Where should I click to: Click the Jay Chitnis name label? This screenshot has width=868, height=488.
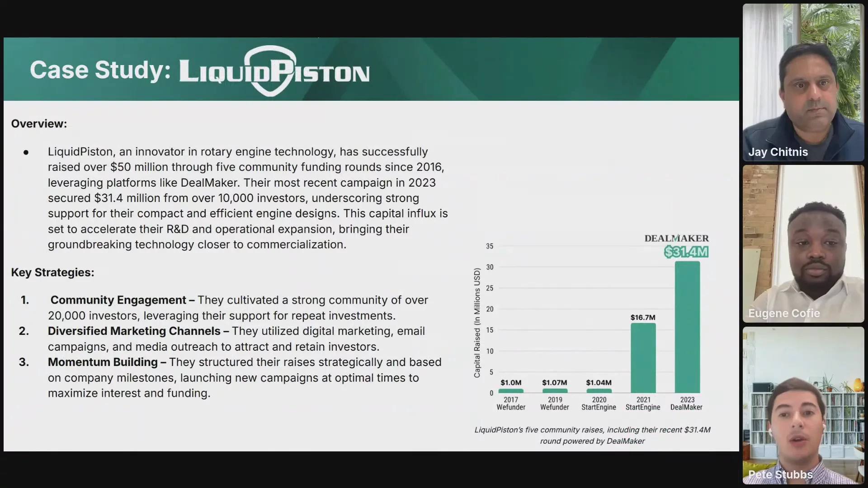(x=778, y=152)
